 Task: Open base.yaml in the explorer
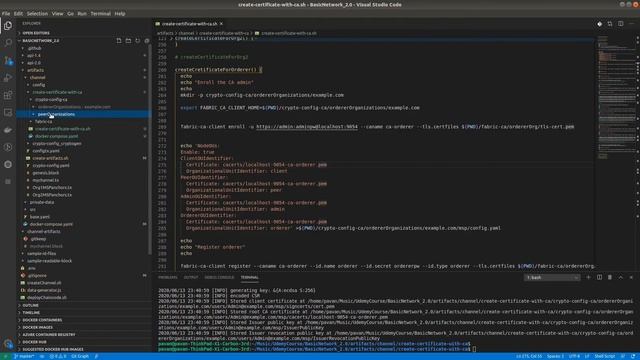(x=40, y=217)
